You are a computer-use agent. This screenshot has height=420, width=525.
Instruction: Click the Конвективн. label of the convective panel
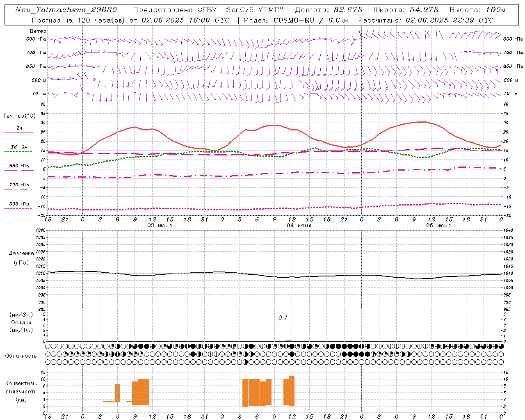point(21,383)
